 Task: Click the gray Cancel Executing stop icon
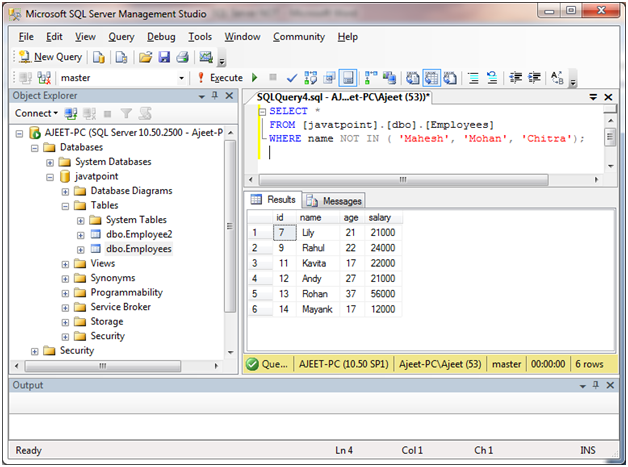pyautogui.click(x=273, y=77)
